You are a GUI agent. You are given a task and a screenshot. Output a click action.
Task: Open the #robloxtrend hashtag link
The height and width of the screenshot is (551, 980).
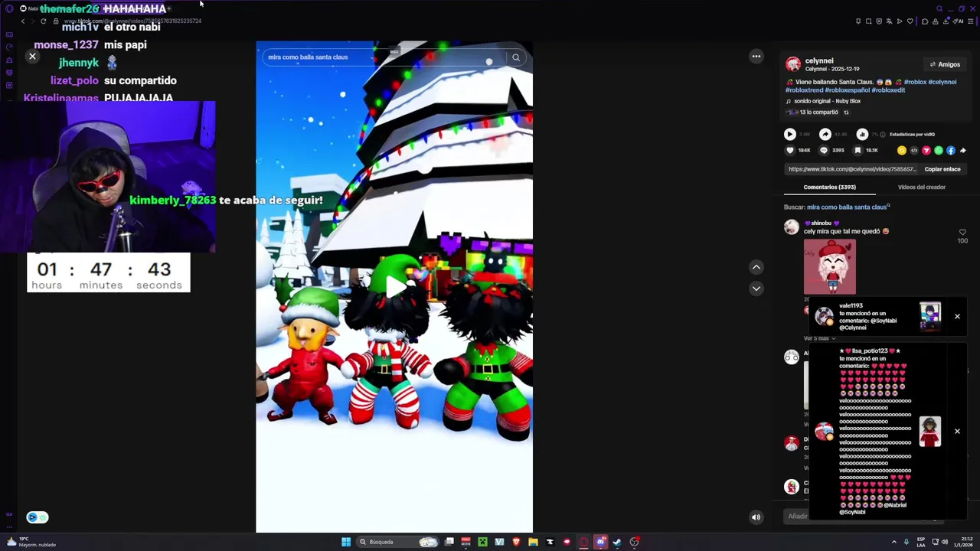click(803, 90)
